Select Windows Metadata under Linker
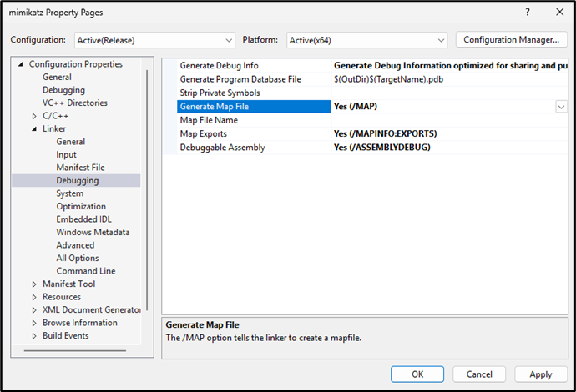The width and height of the screenshot is (576, 392). tap(93, 232)
